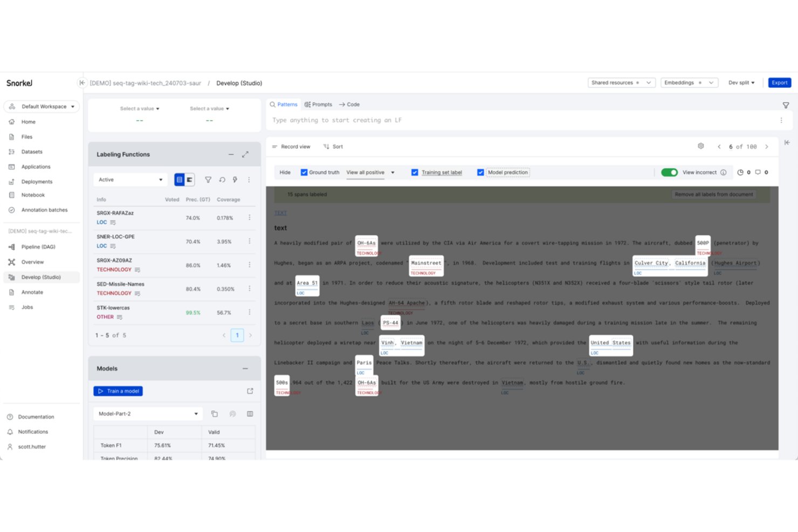Open the row menu for STK-lowercas
The width and height of the screenshot is (798, 532).
(250, 313)
